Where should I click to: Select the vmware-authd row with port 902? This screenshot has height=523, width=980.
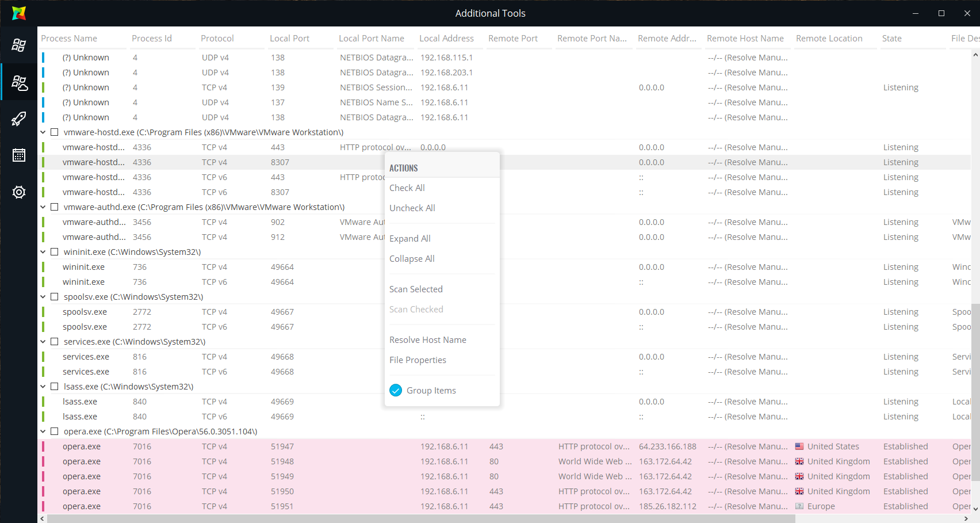tap(504, 222)
